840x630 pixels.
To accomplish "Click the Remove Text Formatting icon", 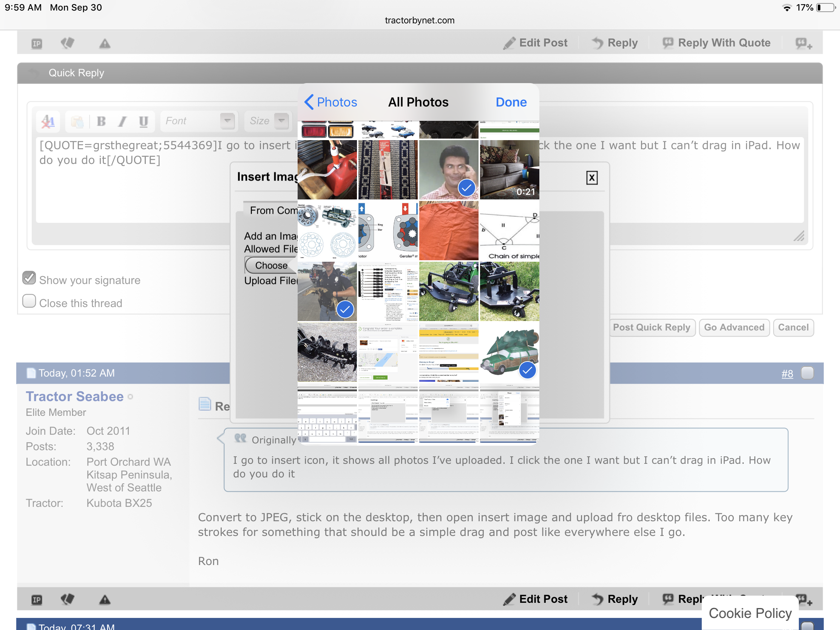I will (48, 121).
